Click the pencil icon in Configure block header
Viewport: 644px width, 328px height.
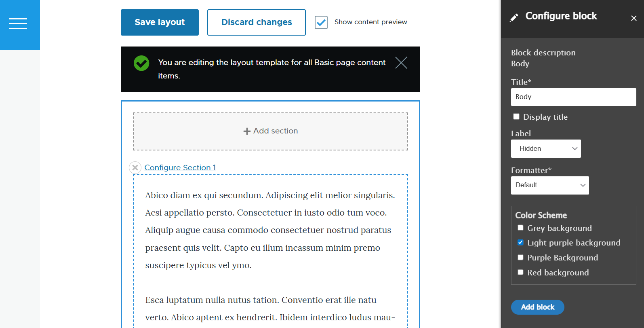coord(514,17)
